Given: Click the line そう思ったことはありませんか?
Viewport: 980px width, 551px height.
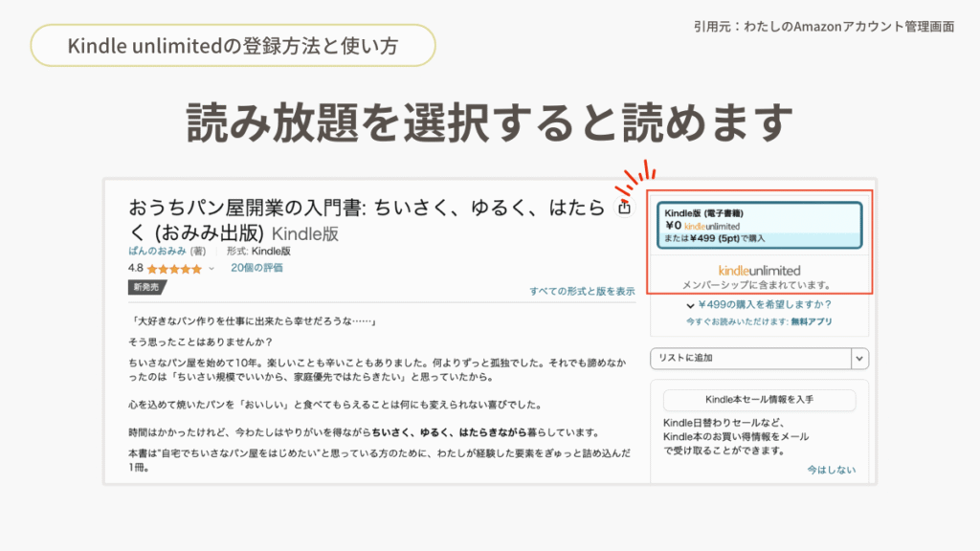Looking at the screenshot, I should coord(201,342).
